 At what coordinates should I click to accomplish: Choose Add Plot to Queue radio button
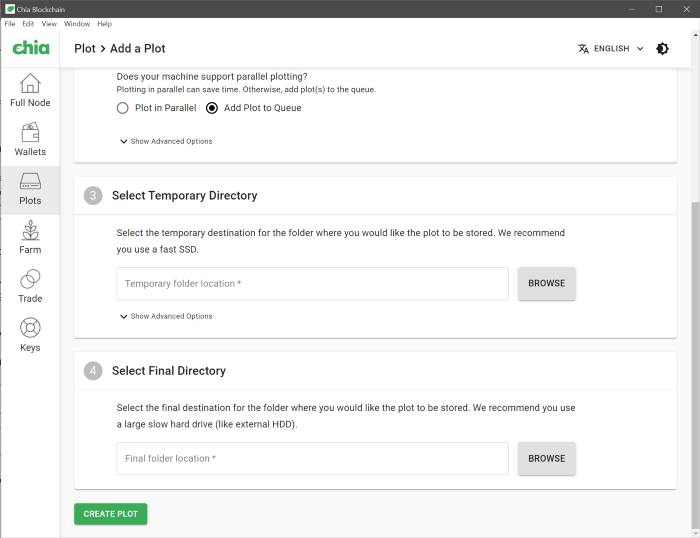[212, 108]
